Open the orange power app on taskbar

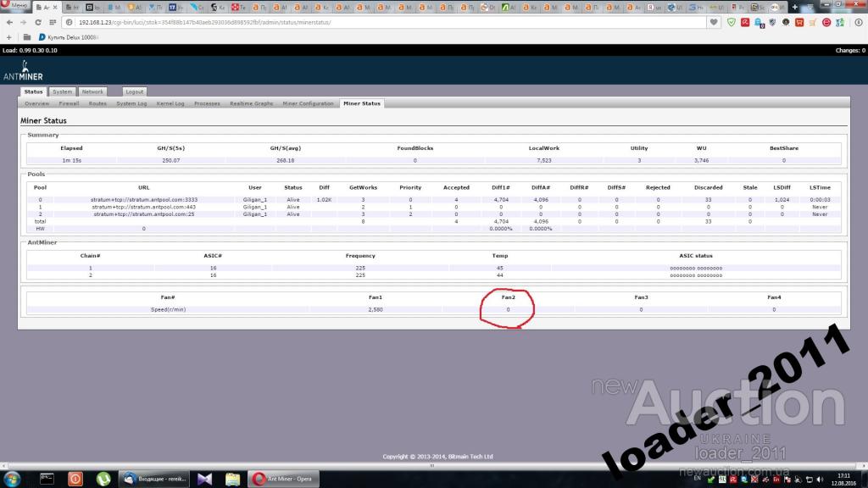75,479
